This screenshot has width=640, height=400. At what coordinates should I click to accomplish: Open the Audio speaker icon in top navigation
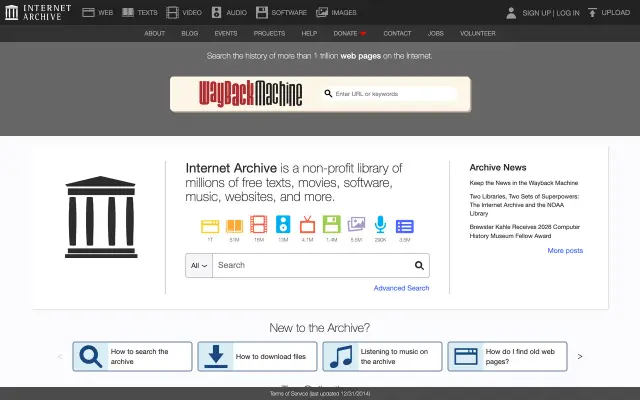coord(216,13)
